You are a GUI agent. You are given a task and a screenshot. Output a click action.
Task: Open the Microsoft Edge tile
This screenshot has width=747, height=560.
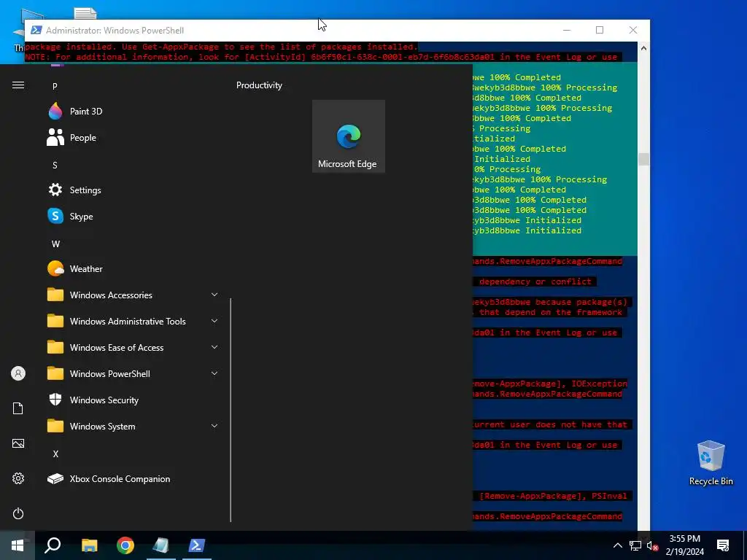(348, 136)
